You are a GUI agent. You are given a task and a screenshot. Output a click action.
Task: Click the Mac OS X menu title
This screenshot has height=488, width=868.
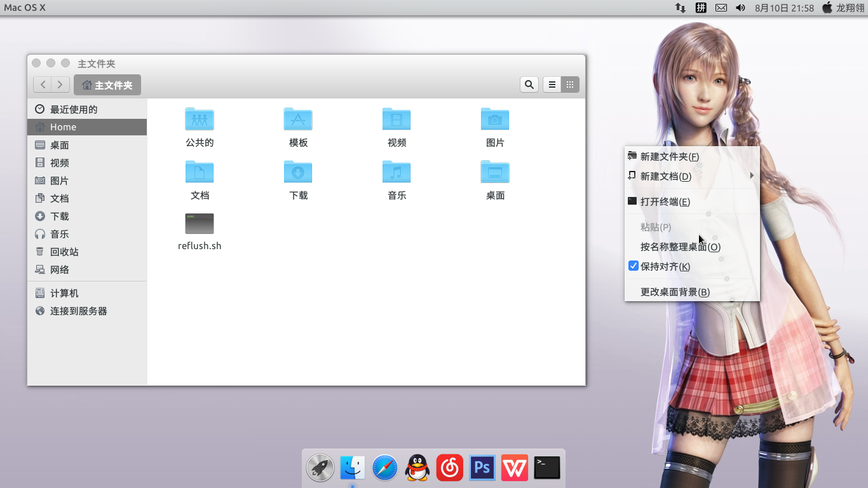[x=25, y=8]
